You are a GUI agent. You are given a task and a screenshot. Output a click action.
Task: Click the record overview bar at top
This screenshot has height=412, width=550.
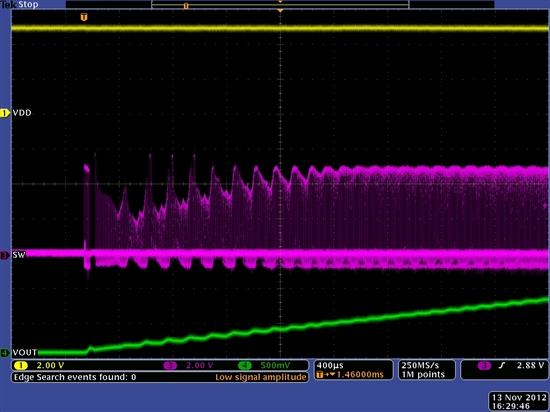pos(280,5)
